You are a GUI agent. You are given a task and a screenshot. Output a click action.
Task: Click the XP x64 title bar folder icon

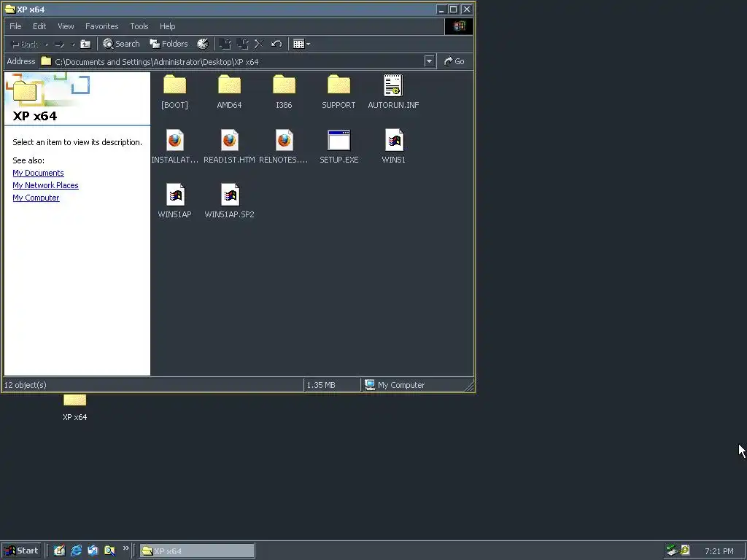9,9
